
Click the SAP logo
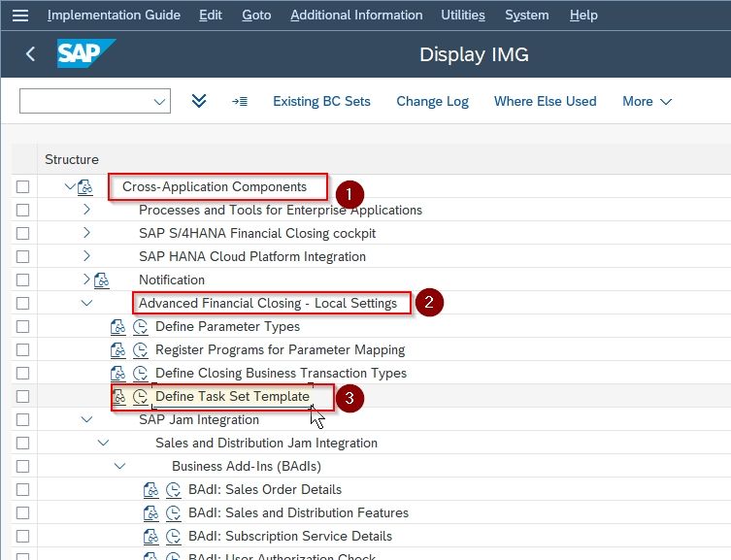(x=85, y=53)
